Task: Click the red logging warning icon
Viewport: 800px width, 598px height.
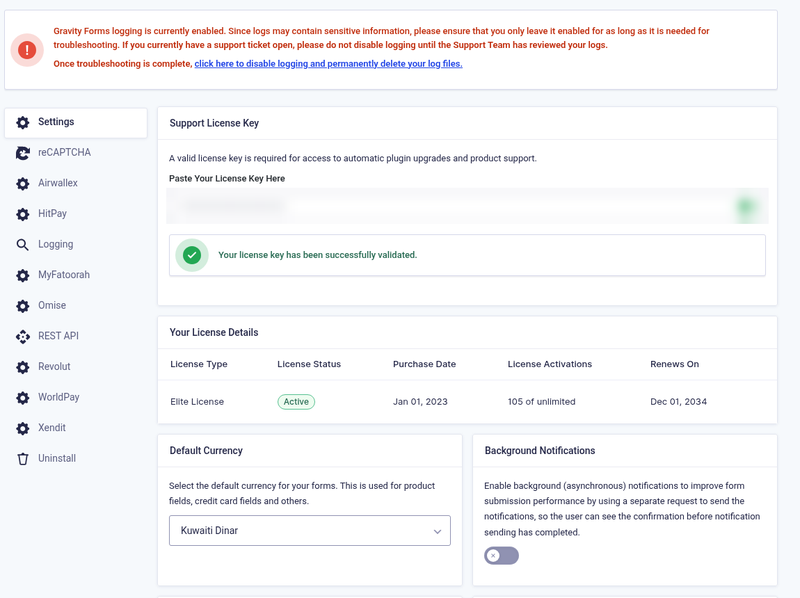Action: [x=27, y=50]
